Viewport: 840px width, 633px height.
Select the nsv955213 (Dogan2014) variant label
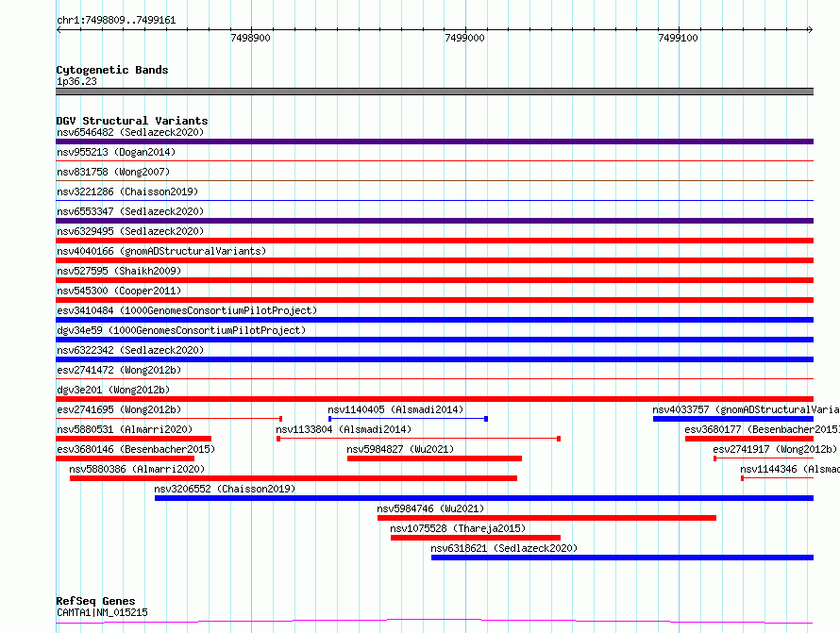click(x=116, y=152)
